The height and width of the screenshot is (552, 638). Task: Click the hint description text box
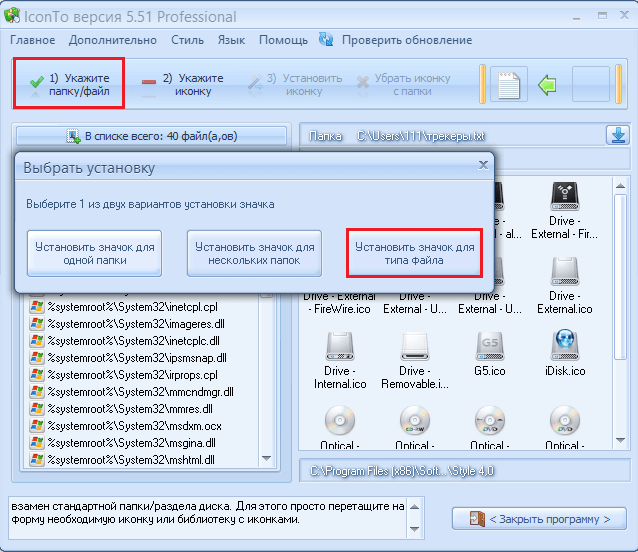[x=208, y=517]
